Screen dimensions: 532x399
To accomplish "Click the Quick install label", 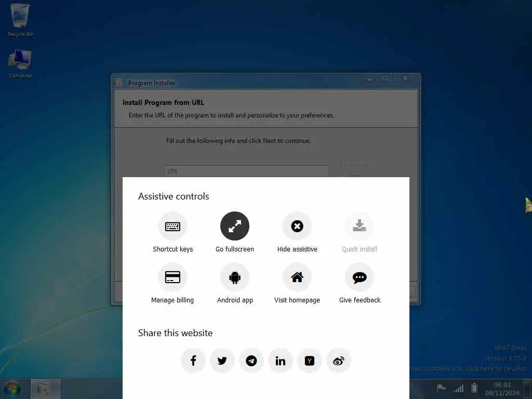I will click(x=360, y=249).
